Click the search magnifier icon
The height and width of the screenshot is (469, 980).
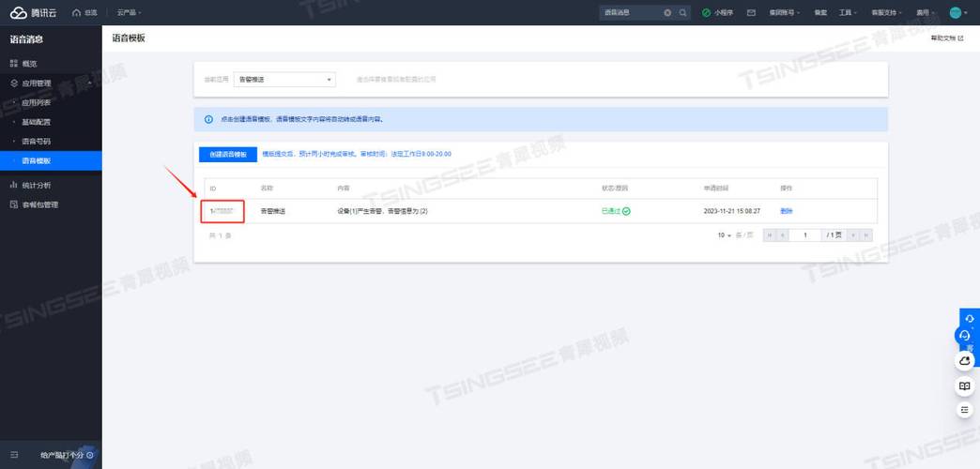coord(682,12)
